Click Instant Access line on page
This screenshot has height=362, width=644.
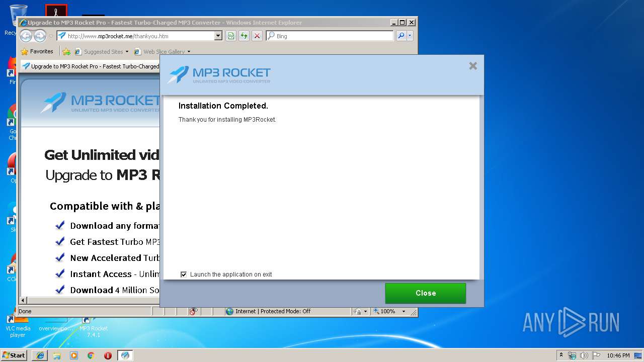coord(107,274)
